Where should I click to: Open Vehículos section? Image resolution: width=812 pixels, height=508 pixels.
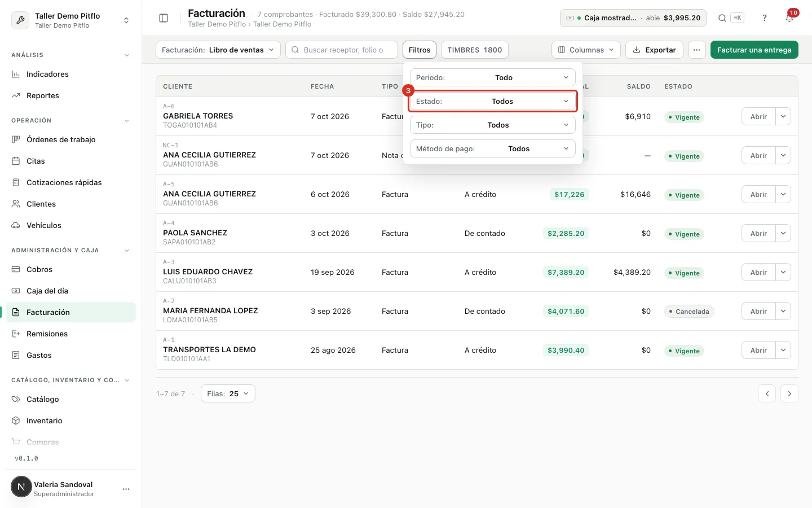point(70,225)
